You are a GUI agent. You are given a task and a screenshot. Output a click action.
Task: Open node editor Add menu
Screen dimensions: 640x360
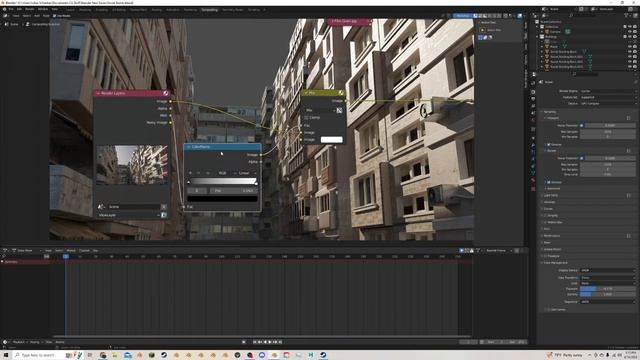click(37, 16)
